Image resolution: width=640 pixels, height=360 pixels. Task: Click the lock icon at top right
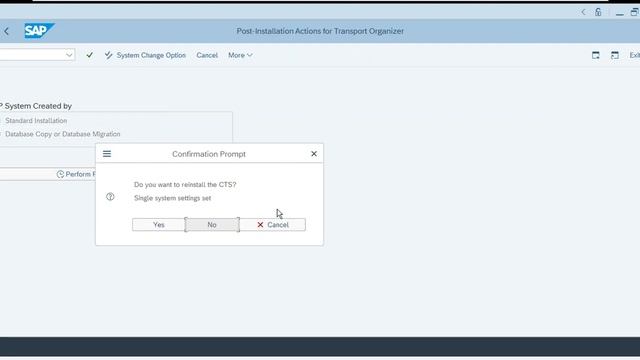coord(598,12)
